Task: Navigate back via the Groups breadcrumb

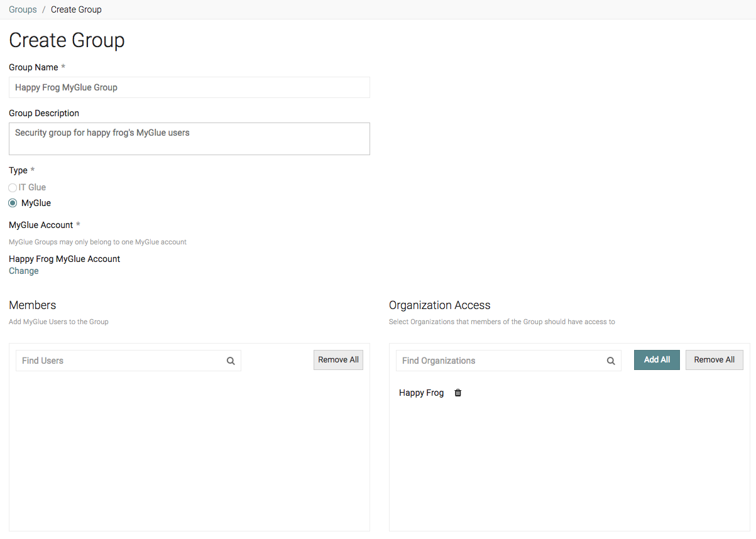Action: coord(22,9)
